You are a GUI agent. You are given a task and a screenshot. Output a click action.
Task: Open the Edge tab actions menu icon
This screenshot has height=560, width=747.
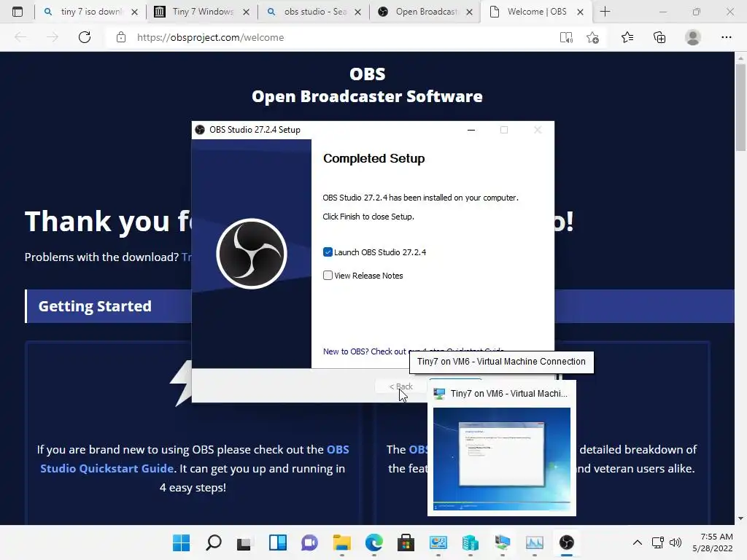pos(18,12)
